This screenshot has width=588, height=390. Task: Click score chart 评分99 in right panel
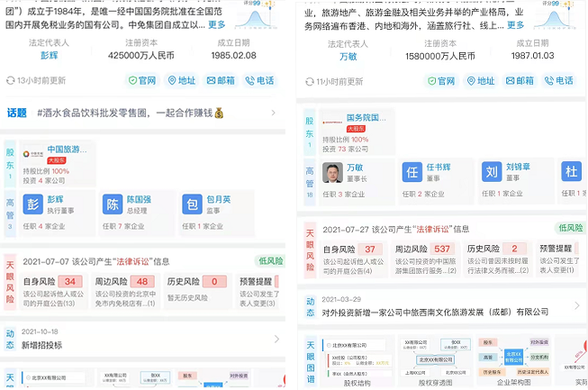555,15
